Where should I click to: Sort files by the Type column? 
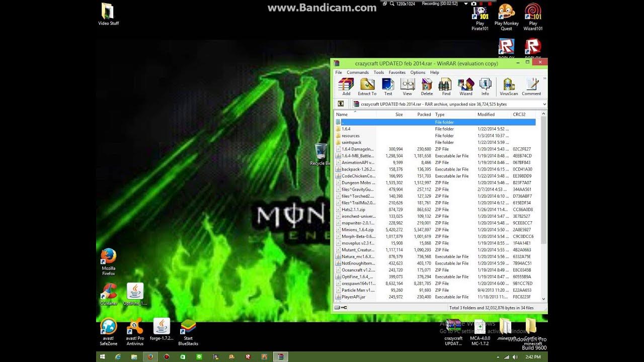(454, 115)
